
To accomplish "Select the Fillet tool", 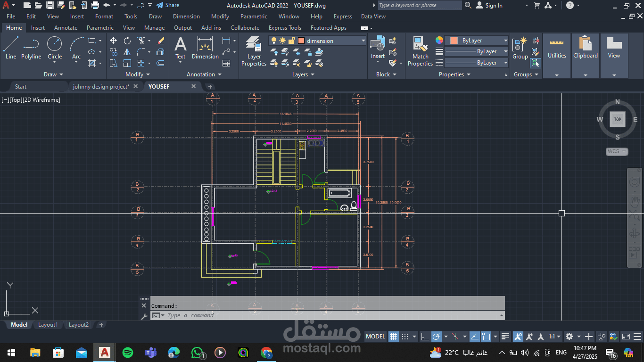I will 141,52.
